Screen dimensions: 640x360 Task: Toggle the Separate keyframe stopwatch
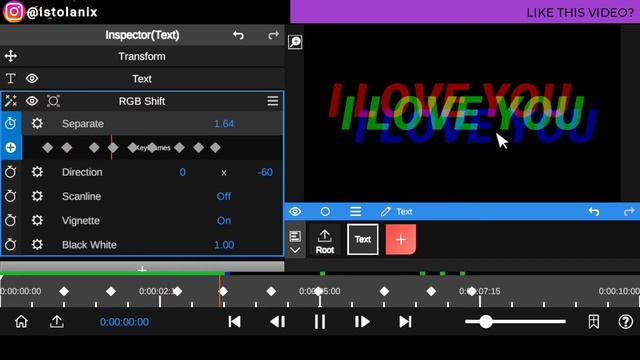pyautogui.click(x=11, y=123)
